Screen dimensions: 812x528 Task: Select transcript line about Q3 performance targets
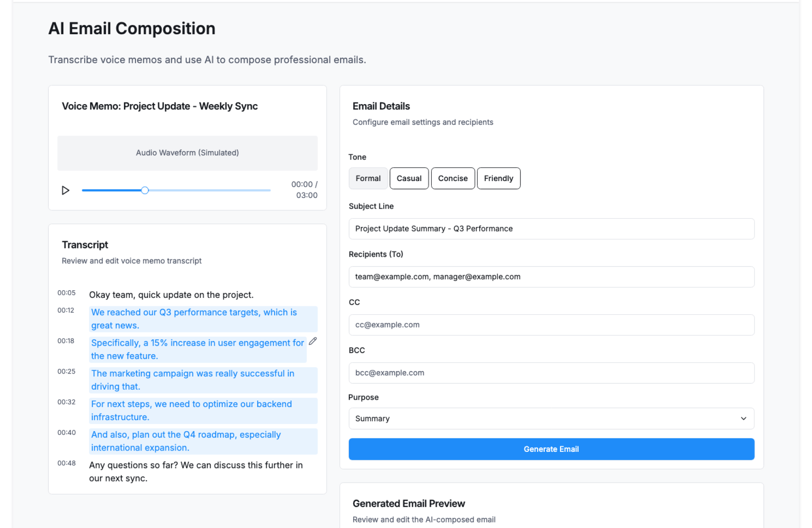(203, 319)
